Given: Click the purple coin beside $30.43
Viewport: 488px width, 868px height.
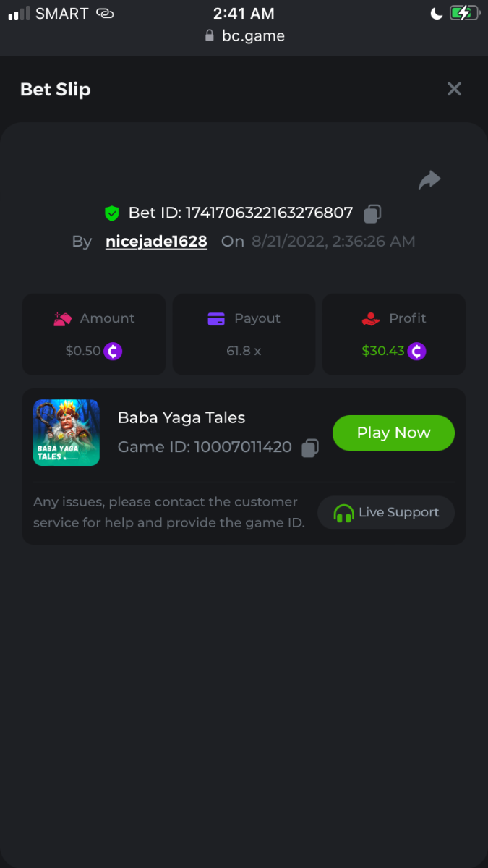Looking at the screenshot, I should 416,352.
